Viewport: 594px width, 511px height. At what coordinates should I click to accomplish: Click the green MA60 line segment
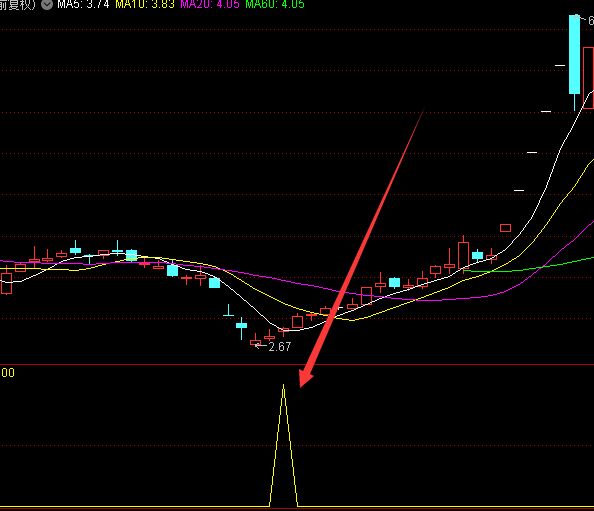[x=530, y=267]
